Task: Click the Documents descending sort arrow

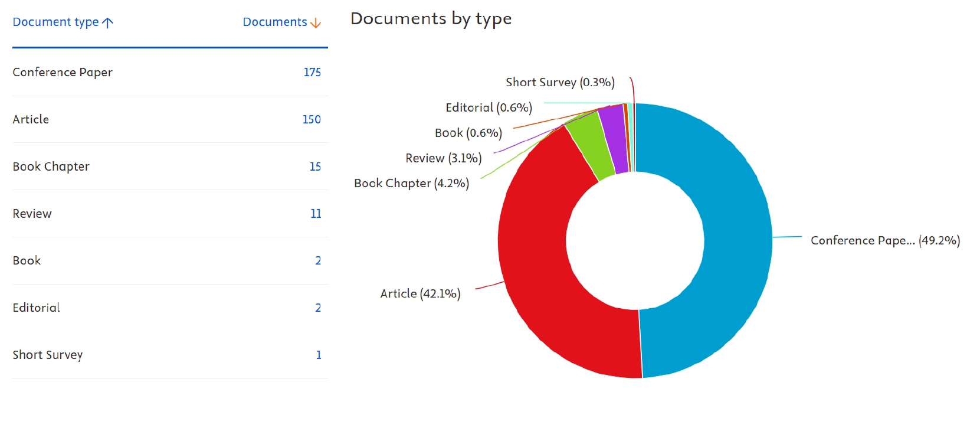Action: [316, 23]
